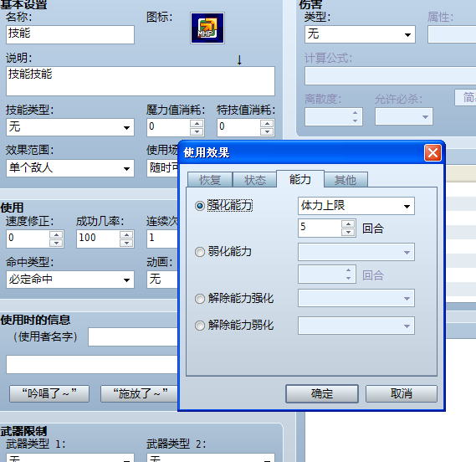476x462 pixels.
Task: Decrease the 速度修正 value
Action: pyautogui.click(x=56, y=243)
